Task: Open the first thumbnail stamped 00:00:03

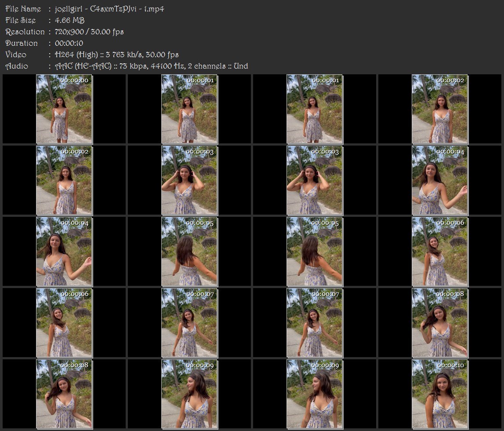Action: pyautogui.click(x=189, y=180)
